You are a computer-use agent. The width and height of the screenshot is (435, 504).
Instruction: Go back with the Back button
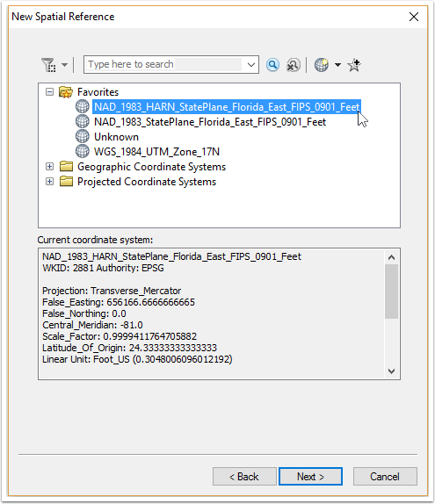[244, 477]
